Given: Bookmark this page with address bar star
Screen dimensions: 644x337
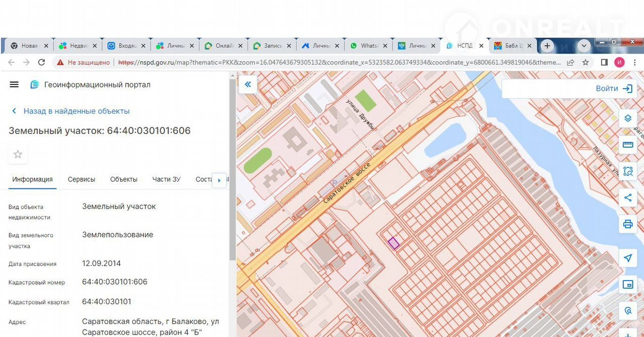Looking at the screenshot, I should [x=586, y=62].
